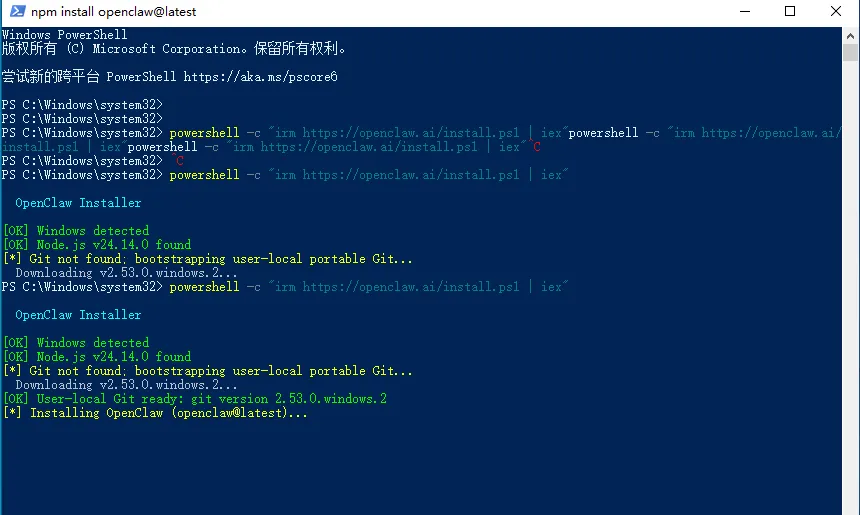Click the last Git not found warning line
This screenshot has width=860, height=515.
pos(207,371)
